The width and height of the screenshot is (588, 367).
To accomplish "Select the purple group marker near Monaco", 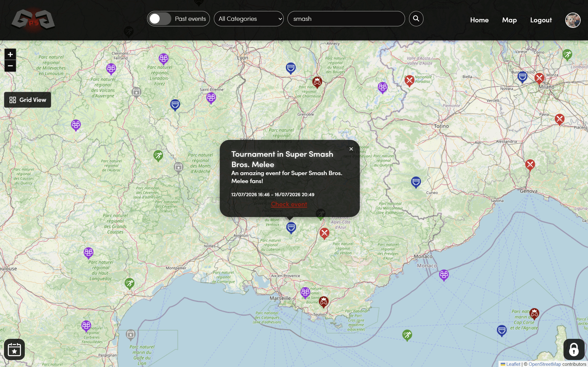I will coord(444,275).
